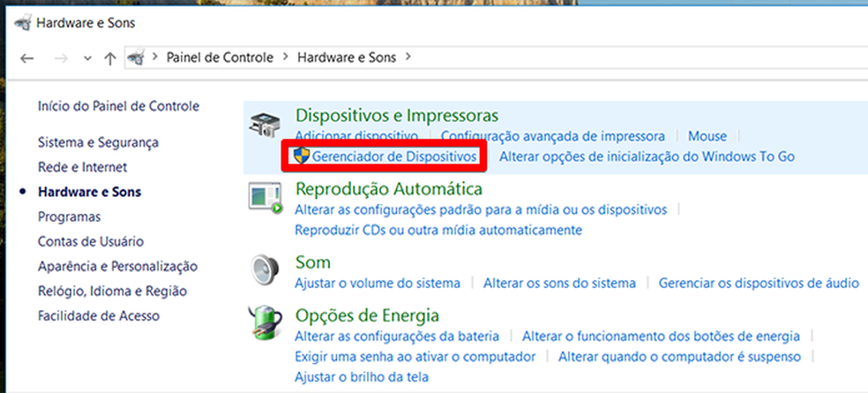
Task: Click Alterar o funcionamento dos botões de energia
Action: click(661, 336)
